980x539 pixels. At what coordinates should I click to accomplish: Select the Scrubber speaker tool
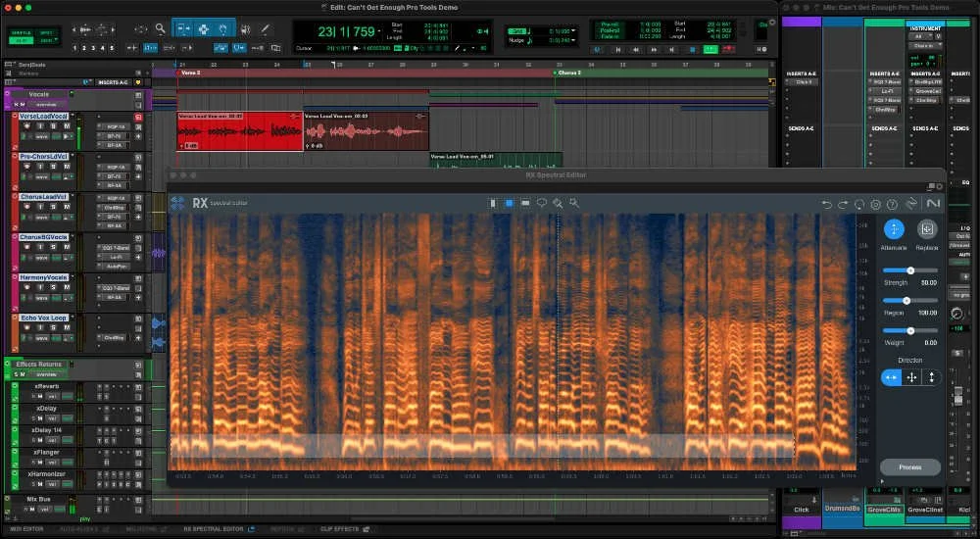coord(246,28)
